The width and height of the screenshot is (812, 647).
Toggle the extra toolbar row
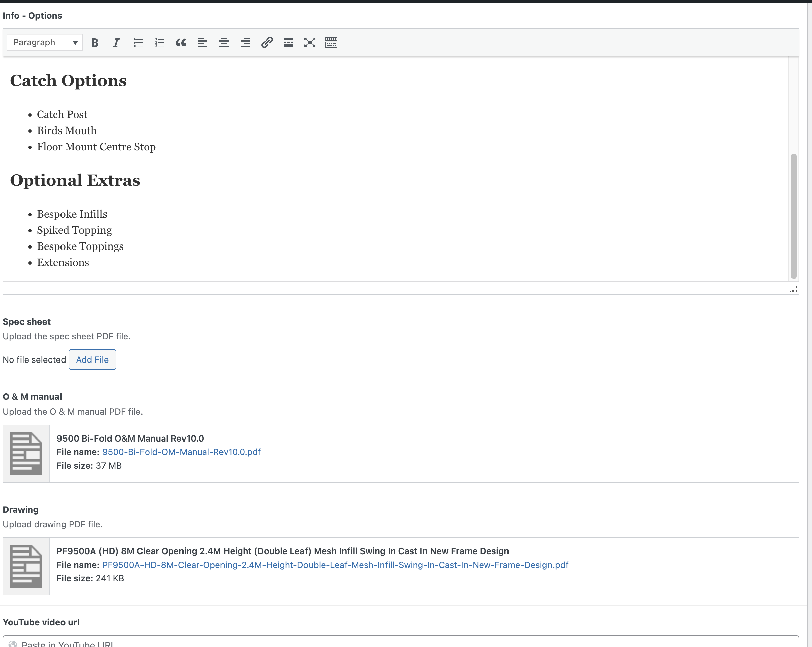331,43
